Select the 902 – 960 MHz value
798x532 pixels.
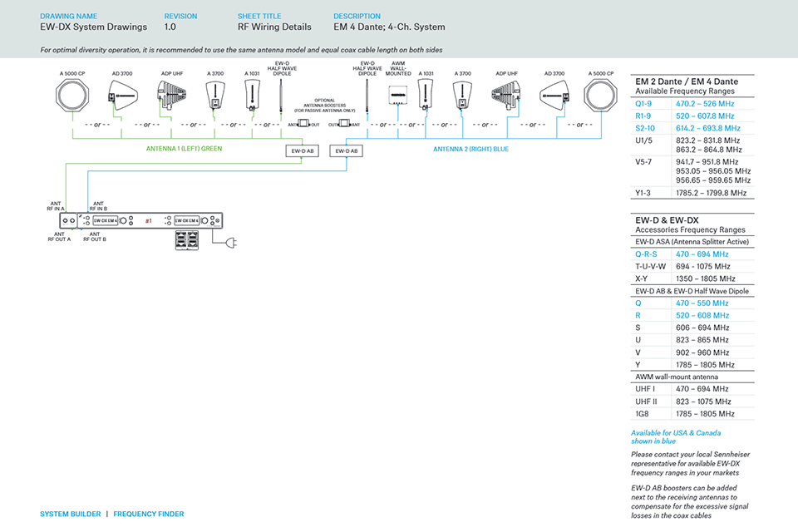(702, 352)
